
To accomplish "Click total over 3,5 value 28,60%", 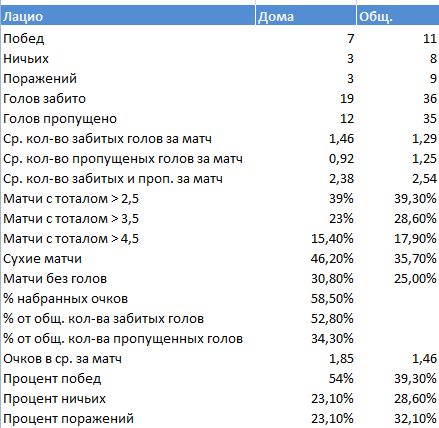I will [415, 219].
